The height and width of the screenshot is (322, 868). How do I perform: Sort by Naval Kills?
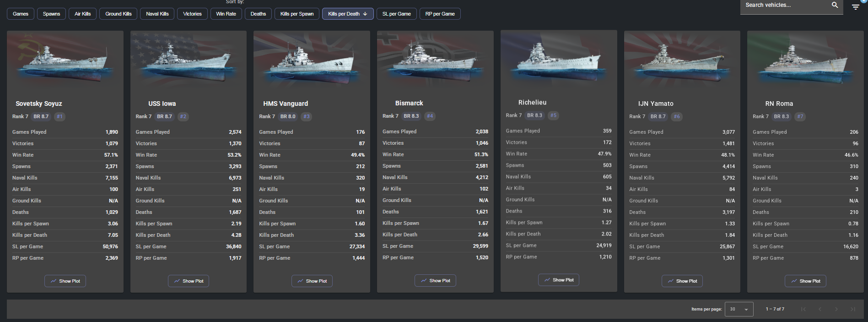click(157, 14)
